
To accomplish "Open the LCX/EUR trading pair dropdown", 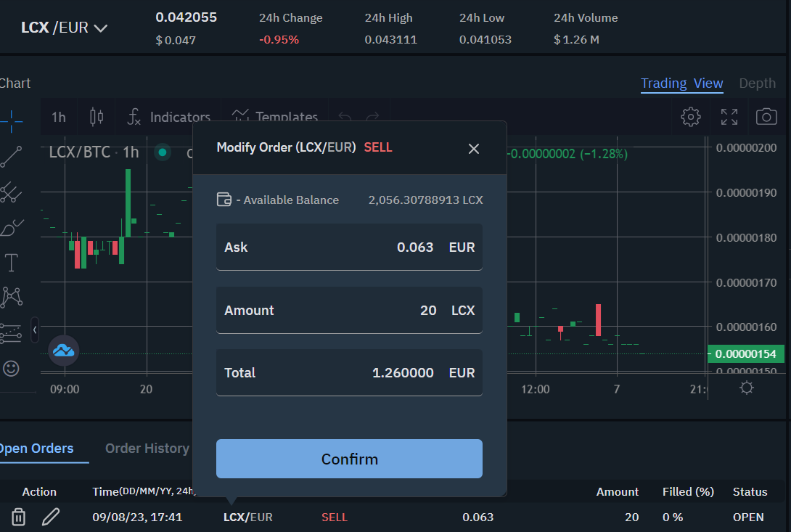I will tap(65, 28).
